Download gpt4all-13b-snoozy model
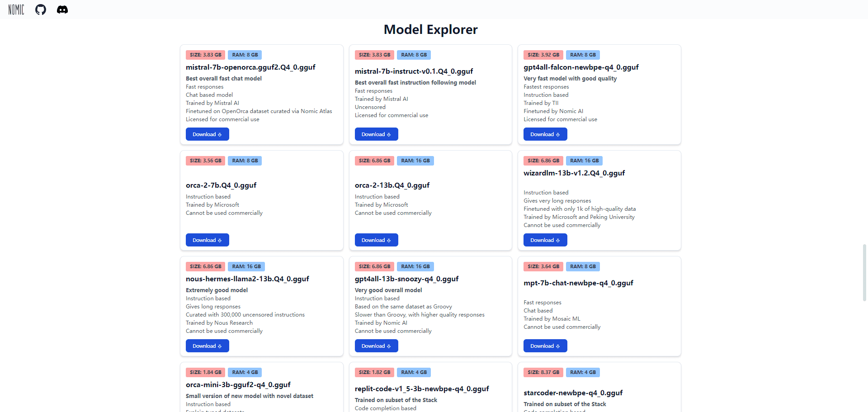This screenshot has width=868, height=412. tap(376, 346)
